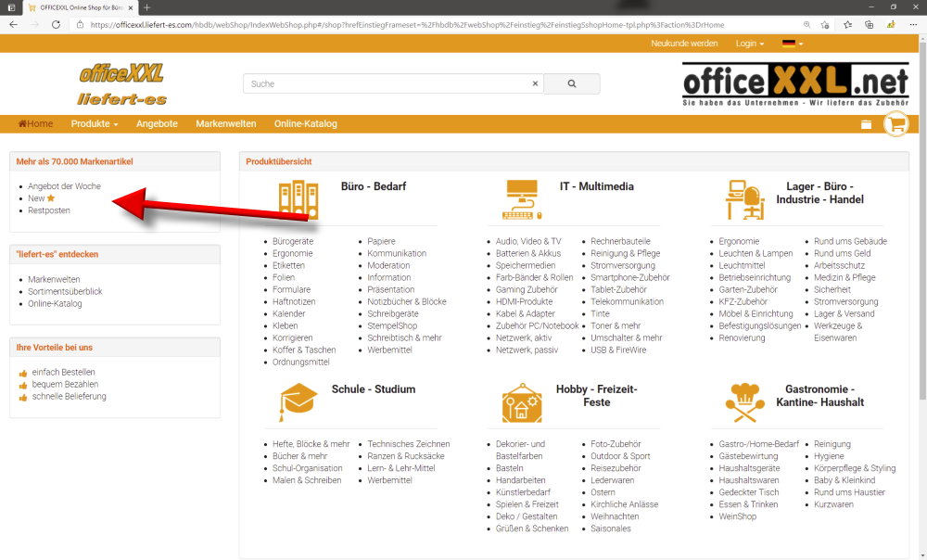This screenshot has height=560, width=927.
Task: Open the Restposten link
Action: point(49,210)
